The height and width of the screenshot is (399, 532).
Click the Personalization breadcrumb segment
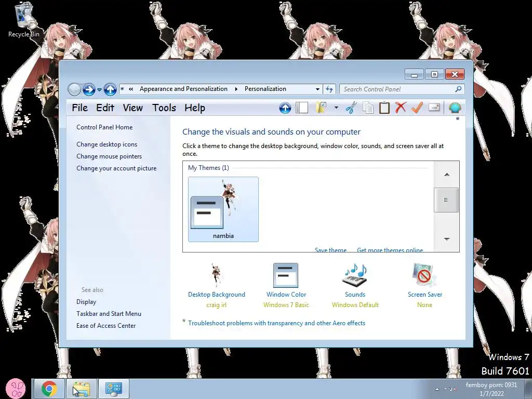click(x=265, y=89)
